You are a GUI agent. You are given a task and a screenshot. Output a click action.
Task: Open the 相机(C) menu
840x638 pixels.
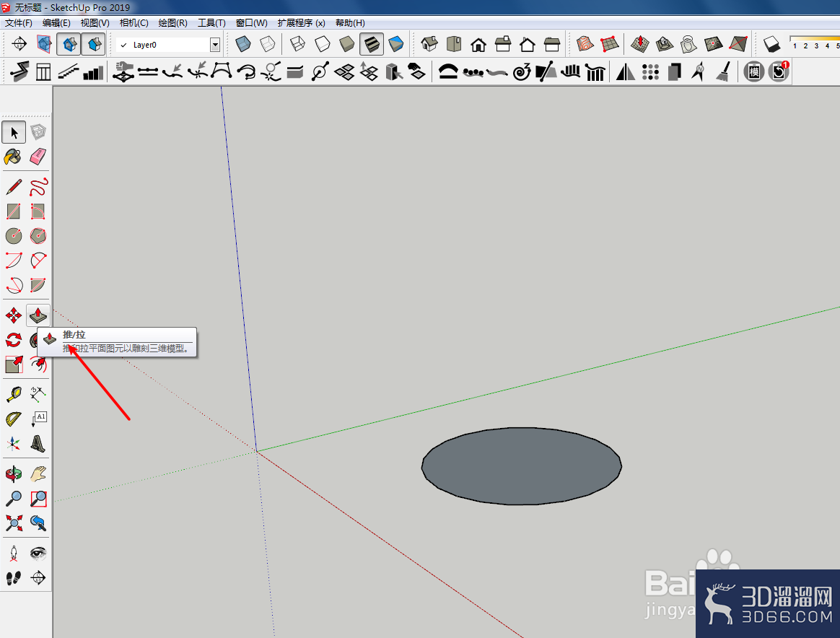pyautogui.click(x=134, y=23)
